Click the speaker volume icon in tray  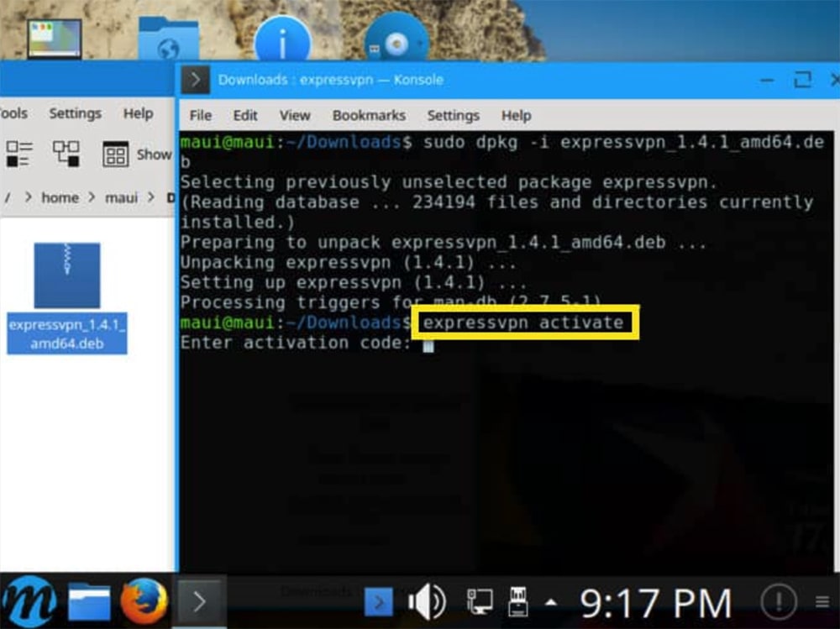426,602
